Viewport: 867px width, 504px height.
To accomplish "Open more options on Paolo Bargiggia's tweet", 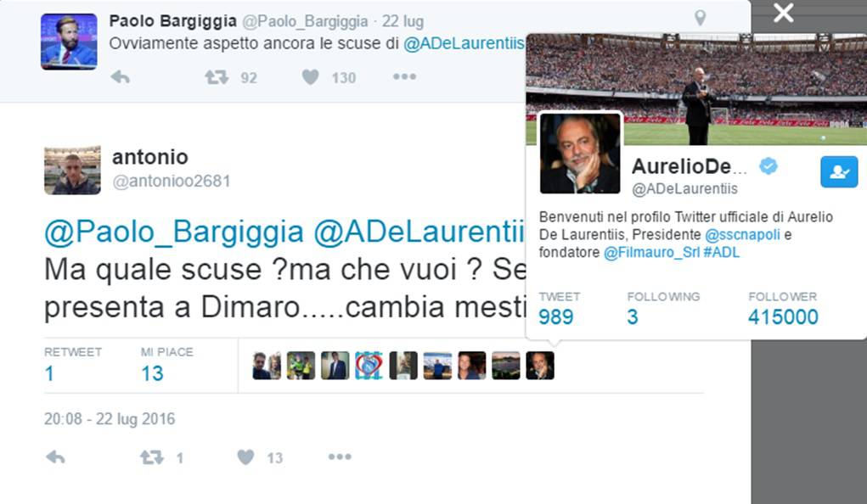I will (404, 76).
